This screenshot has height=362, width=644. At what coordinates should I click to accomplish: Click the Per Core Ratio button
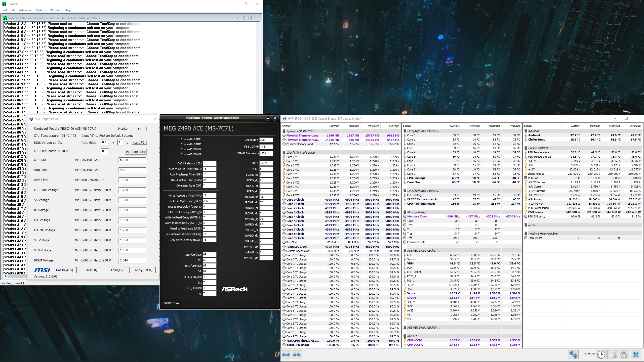(x=136, y=152)
